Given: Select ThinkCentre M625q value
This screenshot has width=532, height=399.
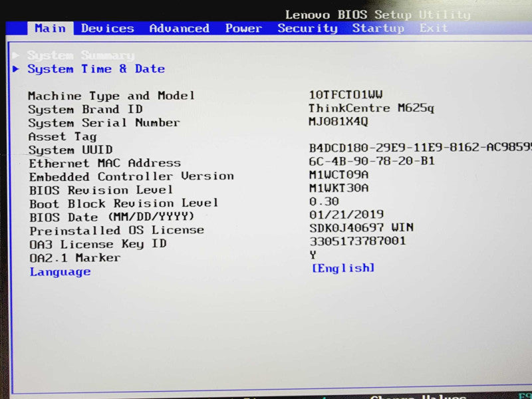Looking at the screenshot, I should (x=371, y=108).
